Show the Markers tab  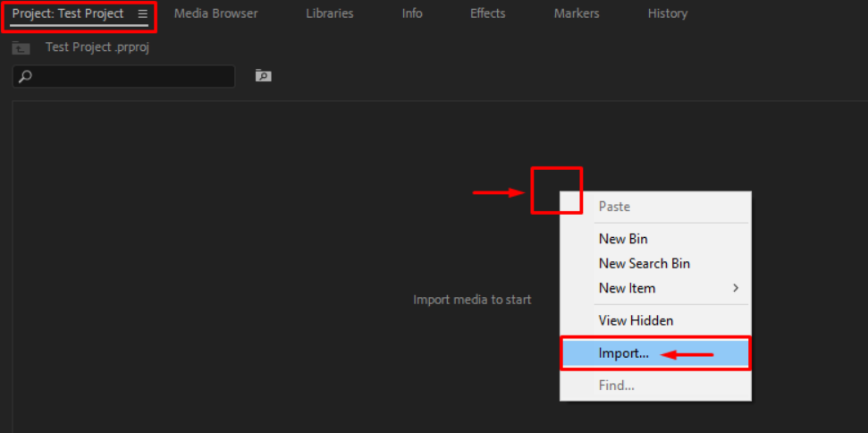click(577, 13)
